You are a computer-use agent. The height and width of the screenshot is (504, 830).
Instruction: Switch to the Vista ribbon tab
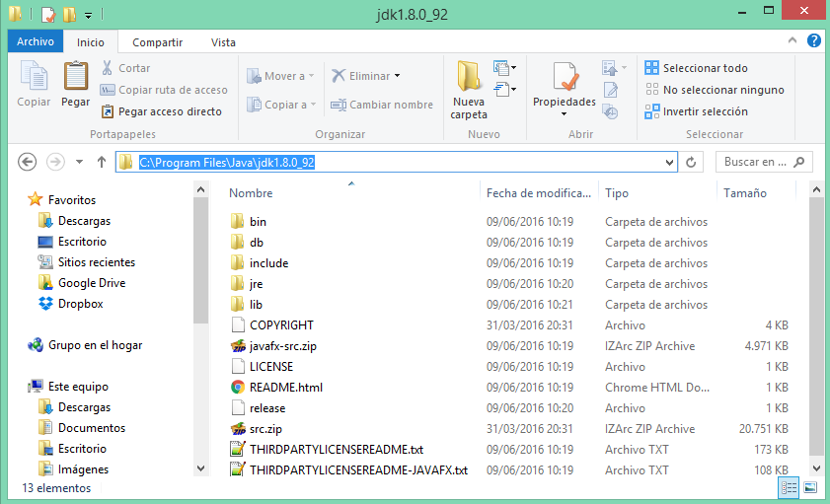pos(223,42)
